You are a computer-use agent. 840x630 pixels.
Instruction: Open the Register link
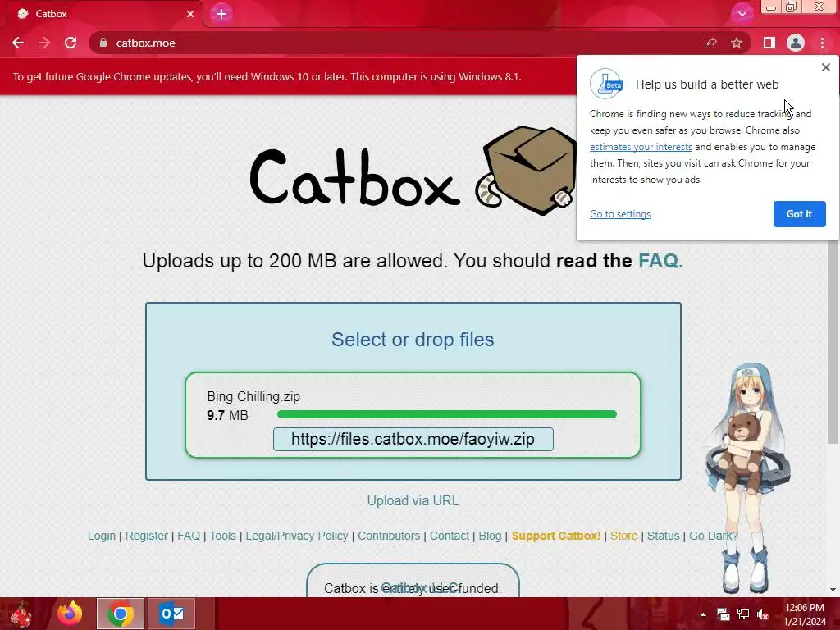pyautogui.click(x=146, y=536)
